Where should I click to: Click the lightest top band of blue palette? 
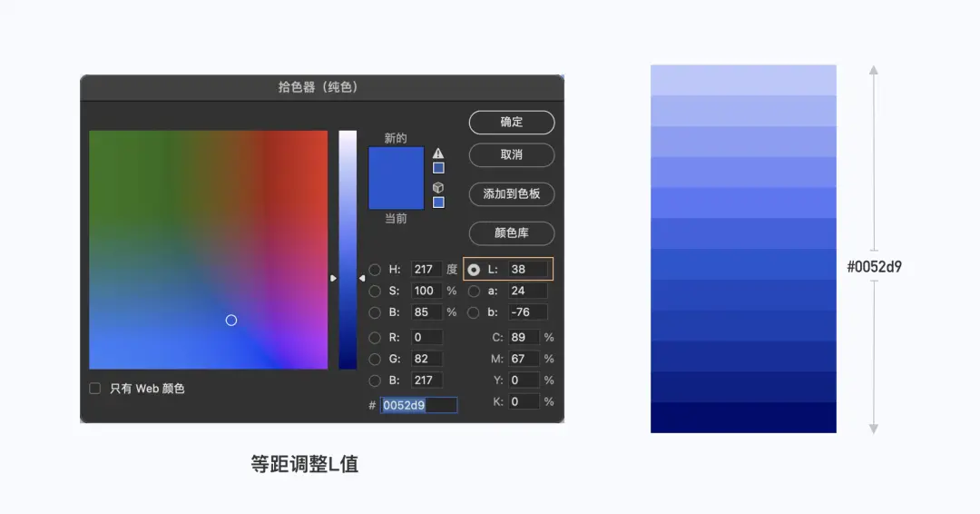(743, 80)
